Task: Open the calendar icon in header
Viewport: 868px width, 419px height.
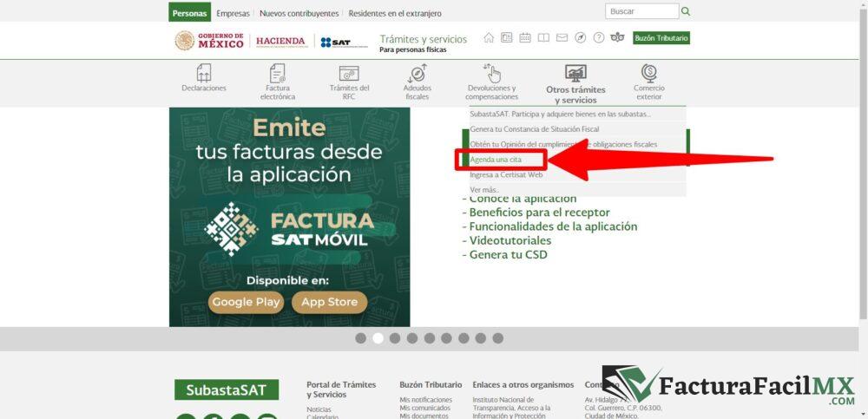Action: point(525,37)
